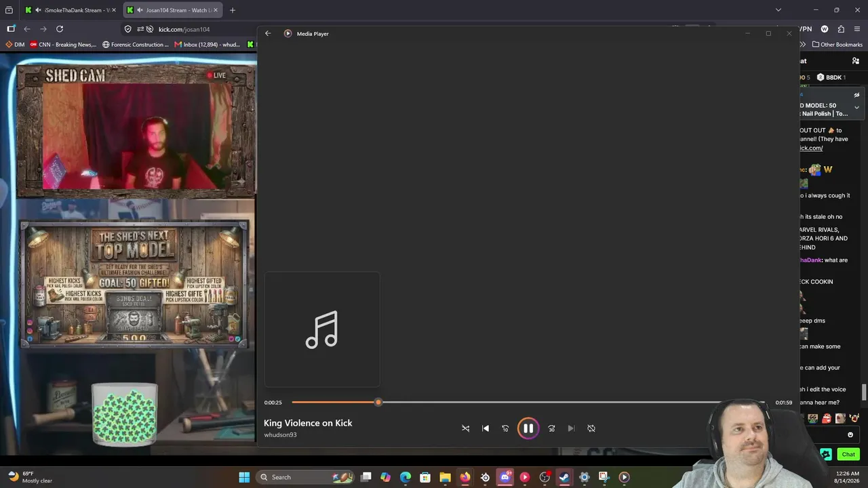
Task: Open chat users list icon in Kick chat
Action: pos(856,61)
